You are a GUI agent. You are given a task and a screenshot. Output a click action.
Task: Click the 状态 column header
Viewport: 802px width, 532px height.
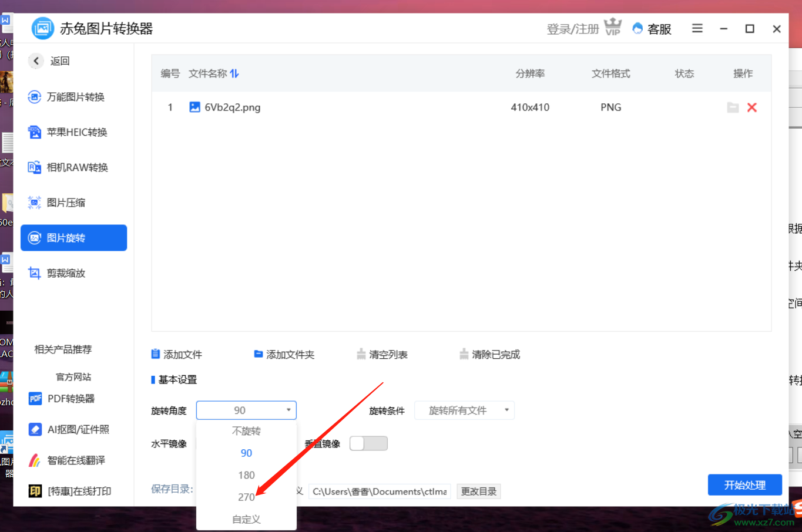pos(684,73)
